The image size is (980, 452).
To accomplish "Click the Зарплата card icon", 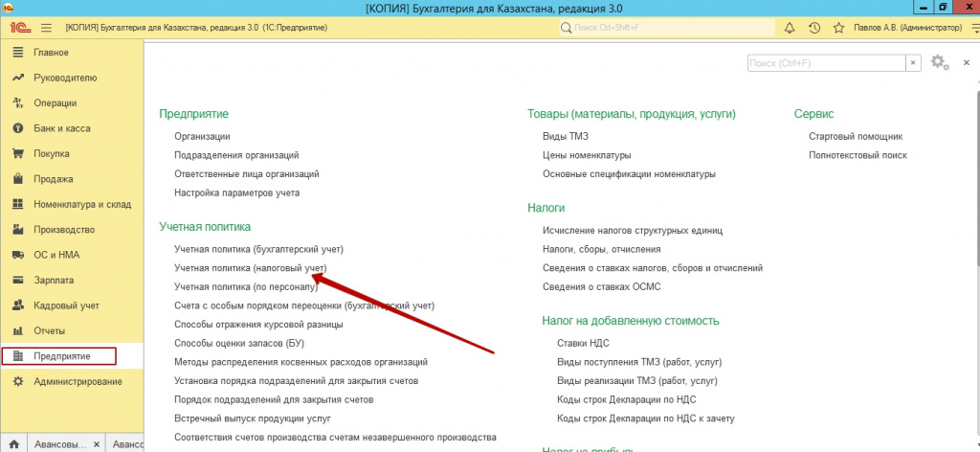I will [18, 280].
